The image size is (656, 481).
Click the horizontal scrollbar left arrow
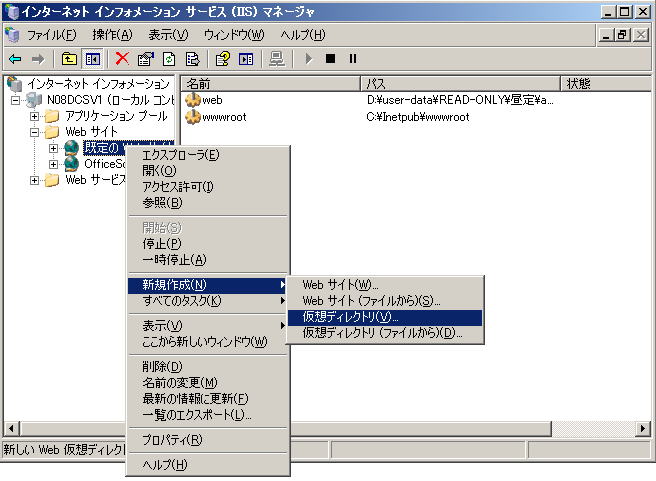[x=11, y=428]
